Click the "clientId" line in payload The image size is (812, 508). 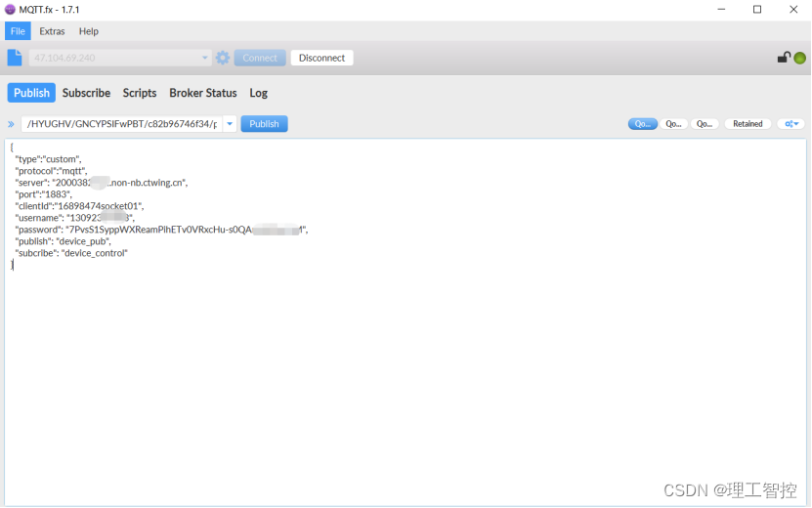80,206
